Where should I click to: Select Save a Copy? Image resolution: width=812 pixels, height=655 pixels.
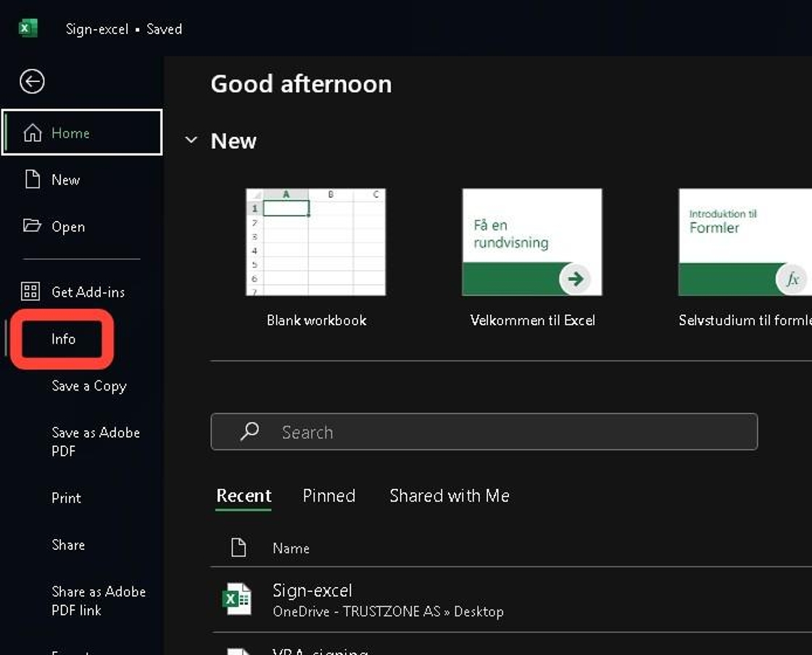(x=89, y=386)
